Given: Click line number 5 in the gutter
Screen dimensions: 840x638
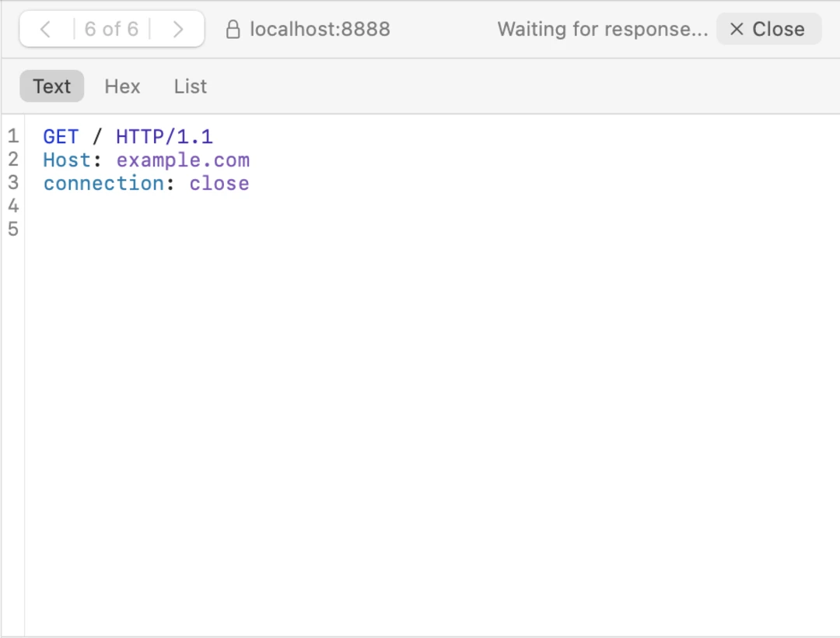Looking at the screenshot, I should click(13, 229).
